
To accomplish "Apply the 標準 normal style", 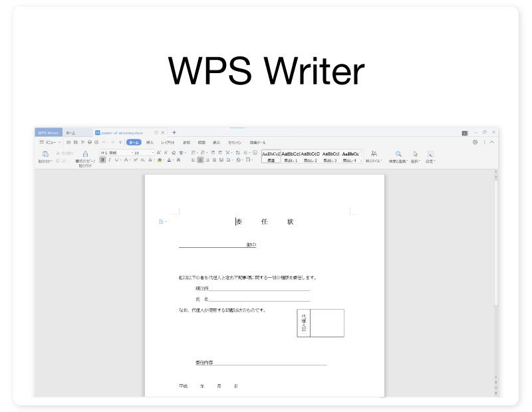I will (271, 156).
